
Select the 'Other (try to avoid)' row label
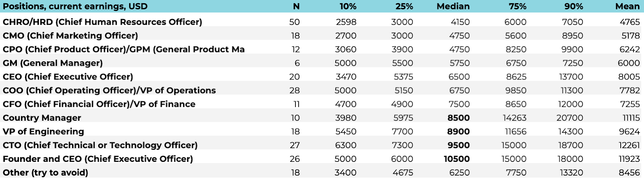[45, 173]
